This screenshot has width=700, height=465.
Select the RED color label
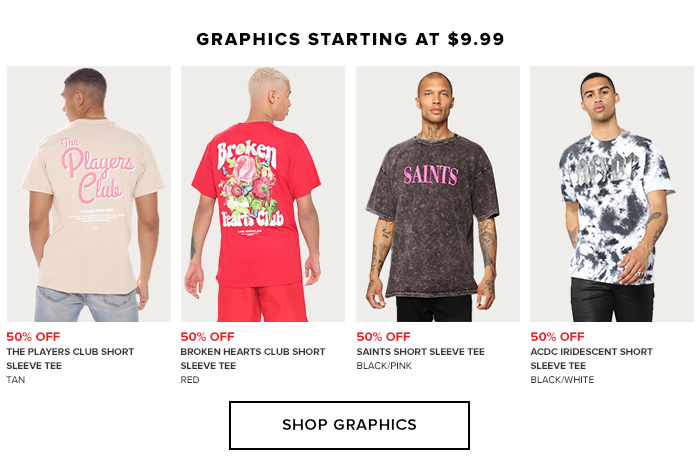point(190,380)
